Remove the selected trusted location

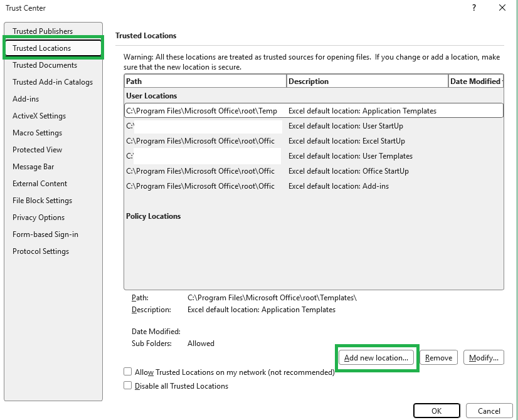439,357
